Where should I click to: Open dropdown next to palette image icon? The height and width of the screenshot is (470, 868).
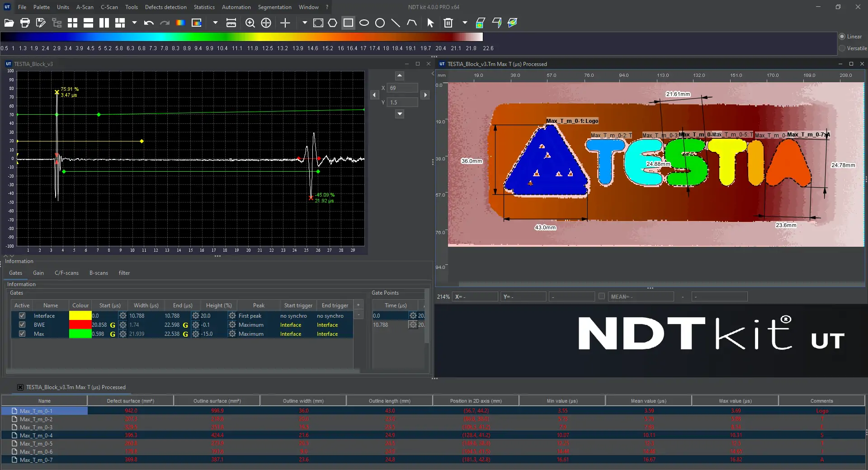(x=215, y=23)
